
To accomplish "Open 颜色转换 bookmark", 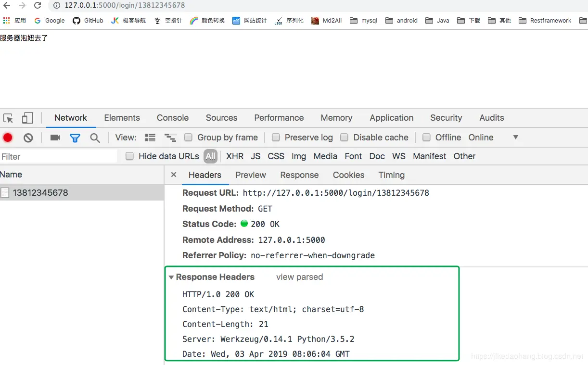I will pyautogui.click(x=207, y=21).
